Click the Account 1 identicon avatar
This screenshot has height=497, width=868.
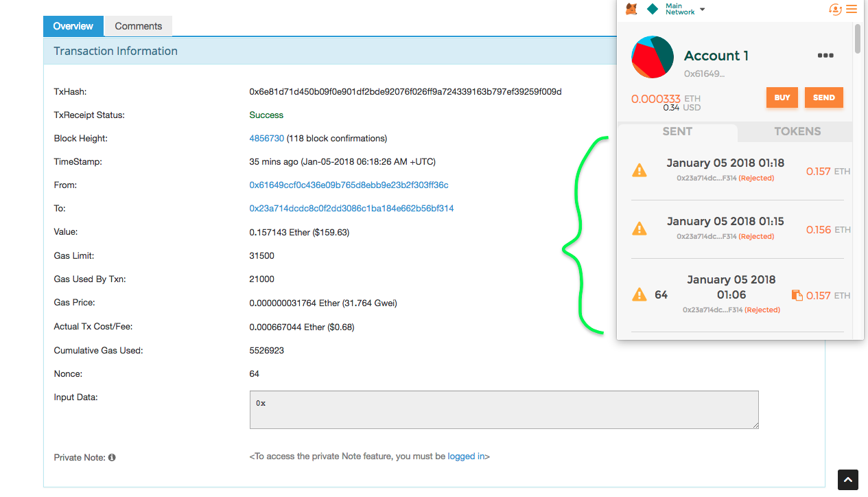tap(652, 57)
